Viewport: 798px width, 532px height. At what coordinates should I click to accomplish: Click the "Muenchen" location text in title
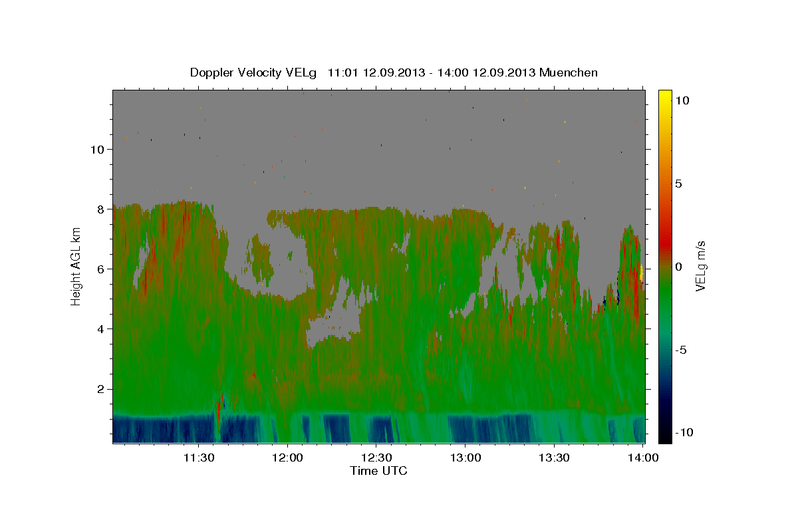[569, 72]
